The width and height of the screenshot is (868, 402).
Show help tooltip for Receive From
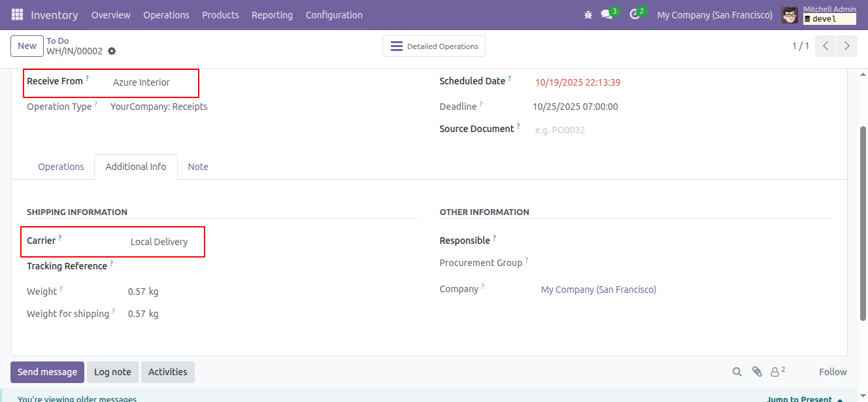(x=87, y=78)
